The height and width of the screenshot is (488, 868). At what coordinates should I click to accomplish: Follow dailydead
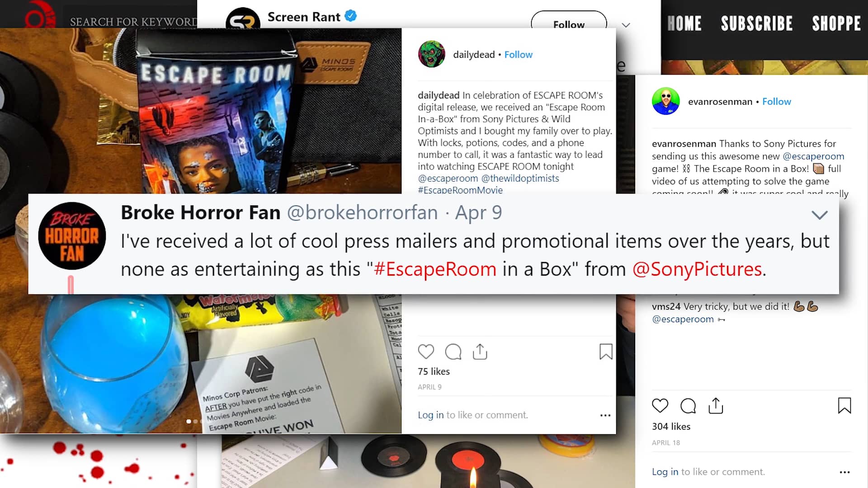pos(518,55)
